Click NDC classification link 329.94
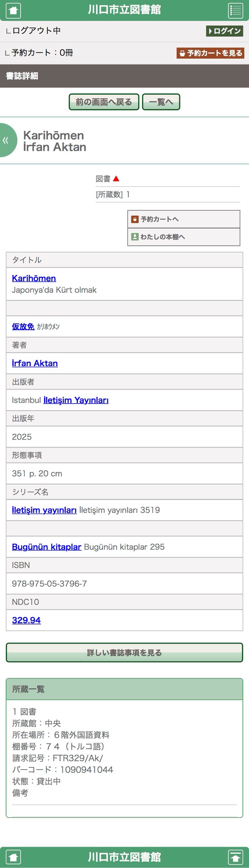The height and width of the screenshot is (868, 249). point(26,620)
